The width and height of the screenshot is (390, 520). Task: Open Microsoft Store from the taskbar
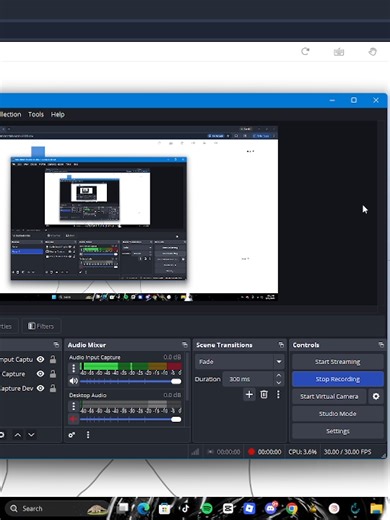coord(164,509)
